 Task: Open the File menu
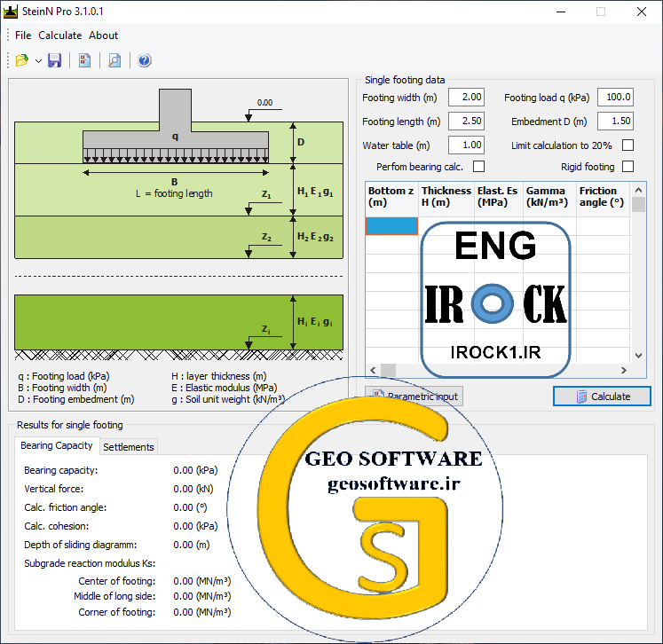[x=23, y=35]
